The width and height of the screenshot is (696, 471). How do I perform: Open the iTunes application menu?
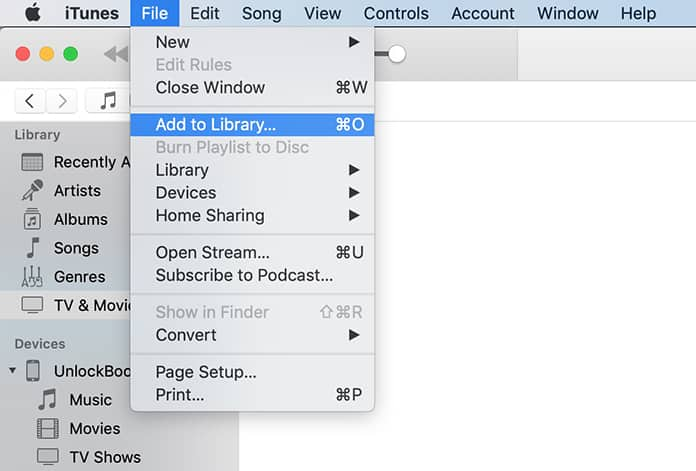click(91, 13)
